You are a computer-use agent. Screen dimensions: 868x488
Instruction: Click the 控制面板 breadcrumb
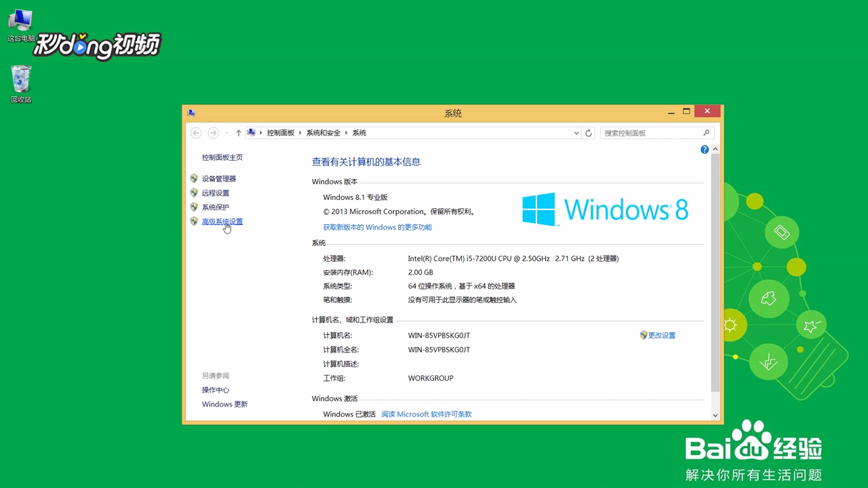281,133
